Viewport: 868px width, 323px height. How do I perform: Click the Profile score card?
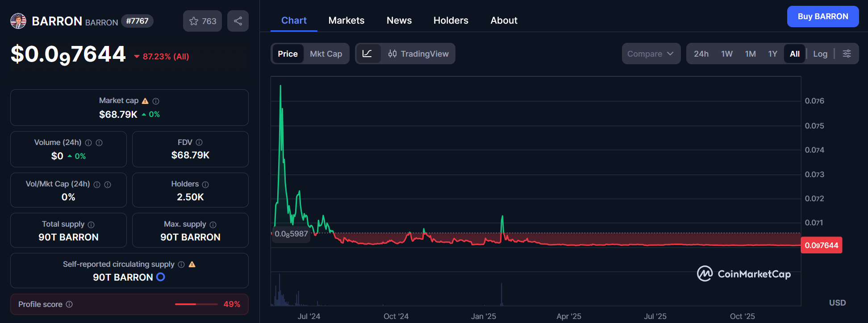tap(129, 304)
